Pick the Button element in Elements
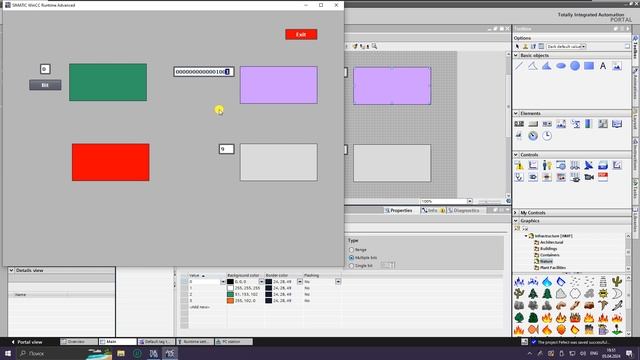640x360 pixels. pyautogui.click(x=533, y=124)
